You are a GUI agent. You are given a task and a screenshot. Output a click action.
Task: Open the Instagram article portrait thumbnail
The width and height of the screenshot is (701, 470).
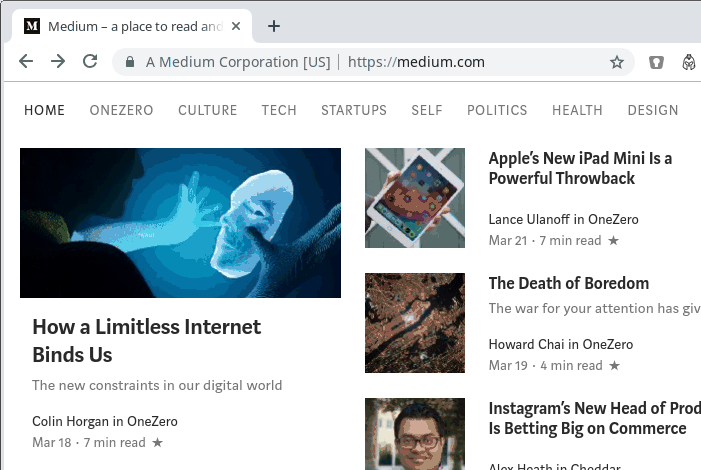click(415, 434)
